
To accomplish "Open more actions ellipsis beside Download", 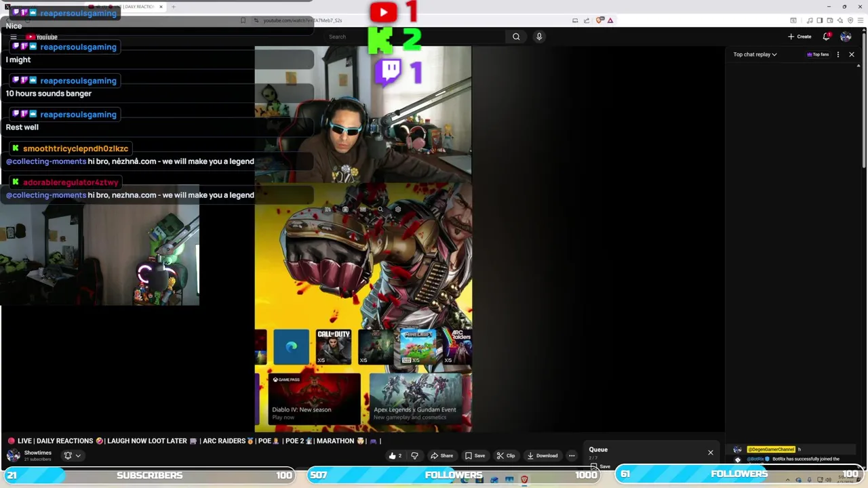I will (x=572, y=455).
